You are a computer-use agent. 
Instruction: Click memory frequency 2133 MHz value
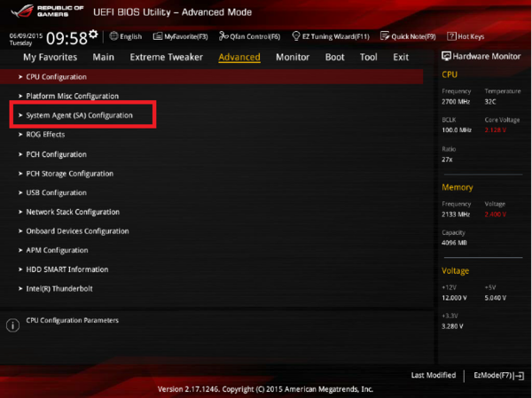456,215
